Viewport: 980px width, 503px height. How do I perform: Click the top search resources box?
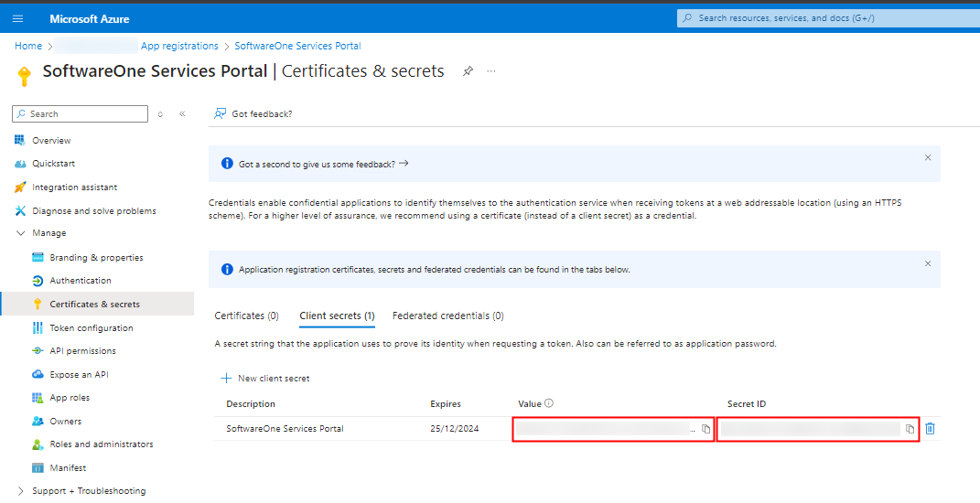click(824, 18)
